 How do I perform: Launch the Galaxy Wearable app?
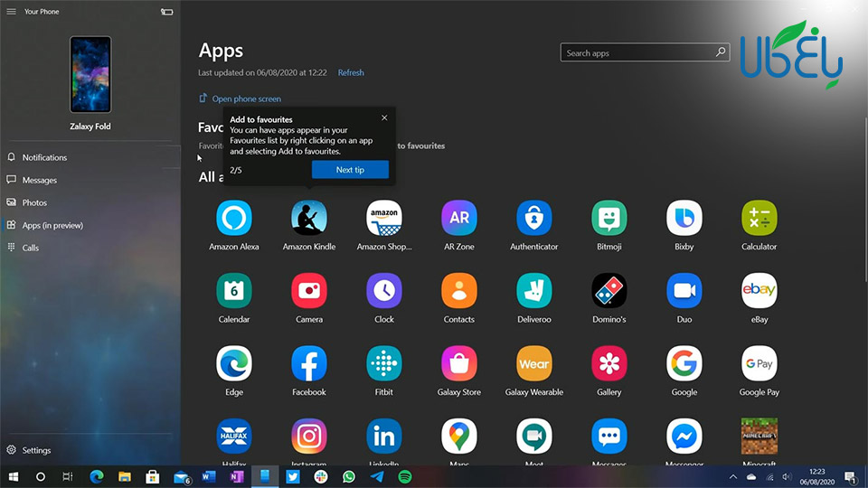[x=534, y=363]
